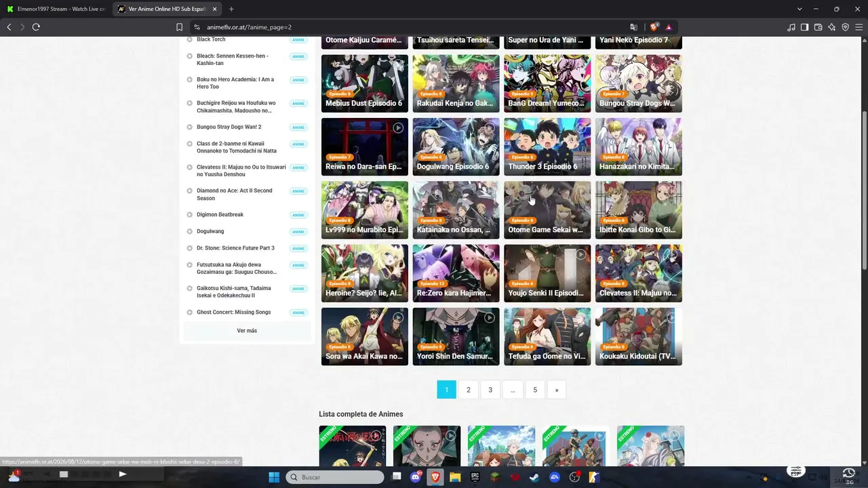868x488 pixels.
Task: Reload the page with the refresh icon
Action: [36, 27]
